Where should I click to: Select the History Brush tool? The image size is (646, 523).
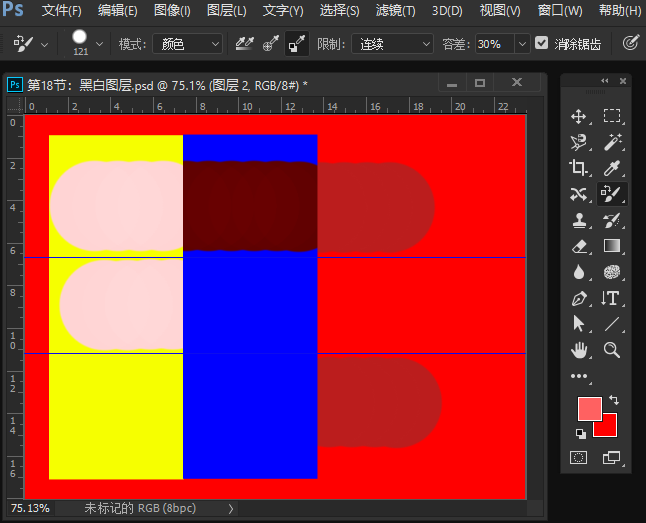tap(612, 220)
